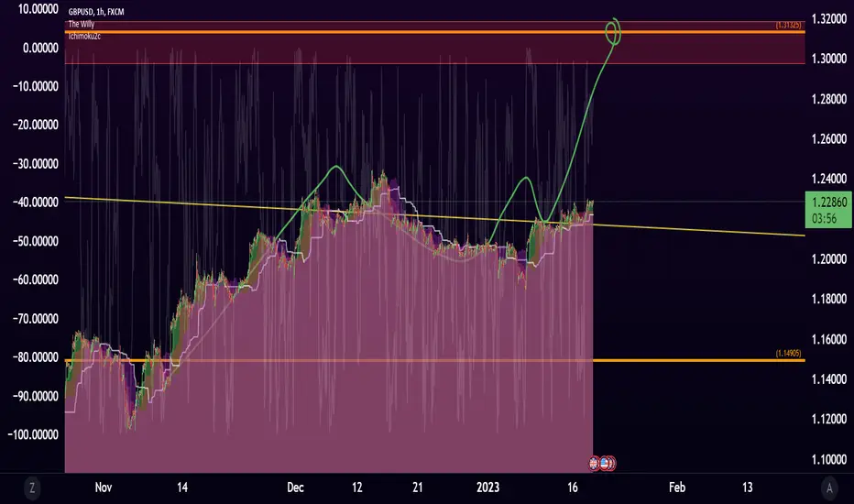Click the 0.00000 indicator scale label
Screen dimensions: 854x504
coord(40,48)
